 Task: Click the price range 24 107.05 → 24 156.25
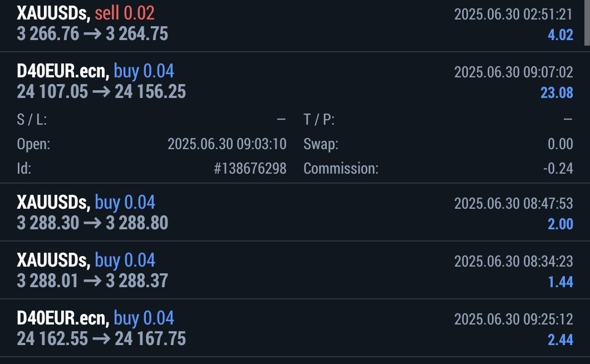101,92
